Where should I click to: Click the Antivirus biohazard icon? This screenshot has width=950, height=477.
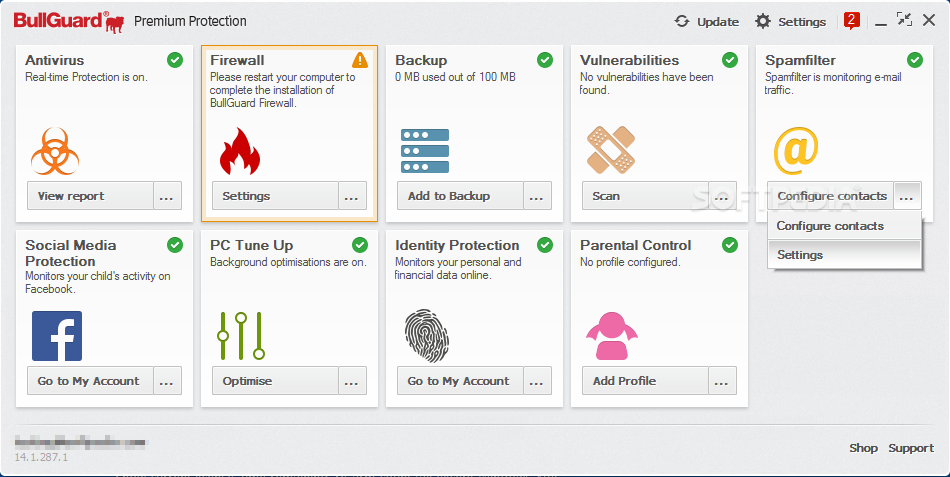[55, 151]
